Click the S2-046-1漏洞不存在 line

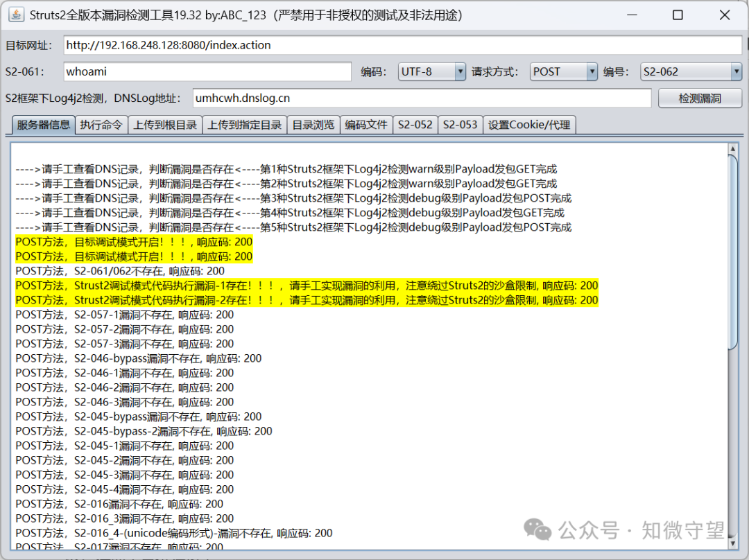tap(125, 374)
